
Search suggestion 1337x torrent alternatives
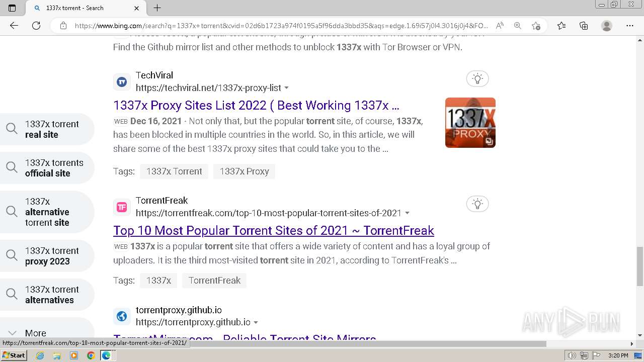click(x=46, y=295)
